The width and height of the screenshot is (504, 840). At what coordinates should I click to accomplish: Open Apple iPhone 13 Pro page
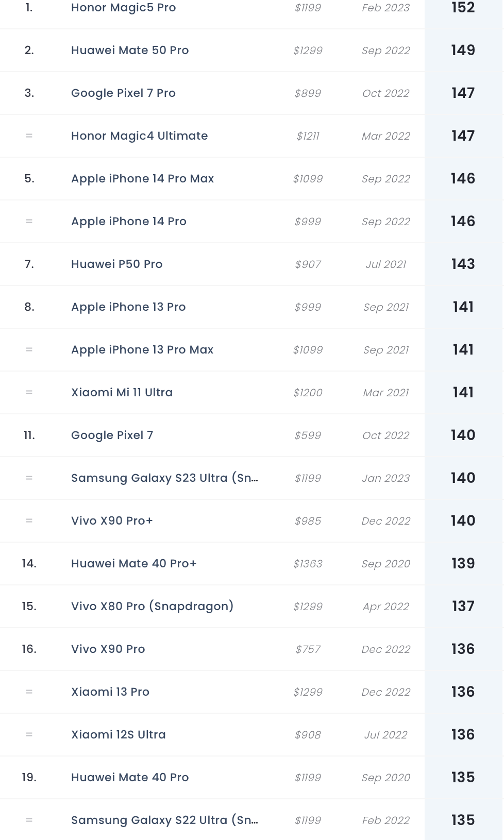(128, 307)
